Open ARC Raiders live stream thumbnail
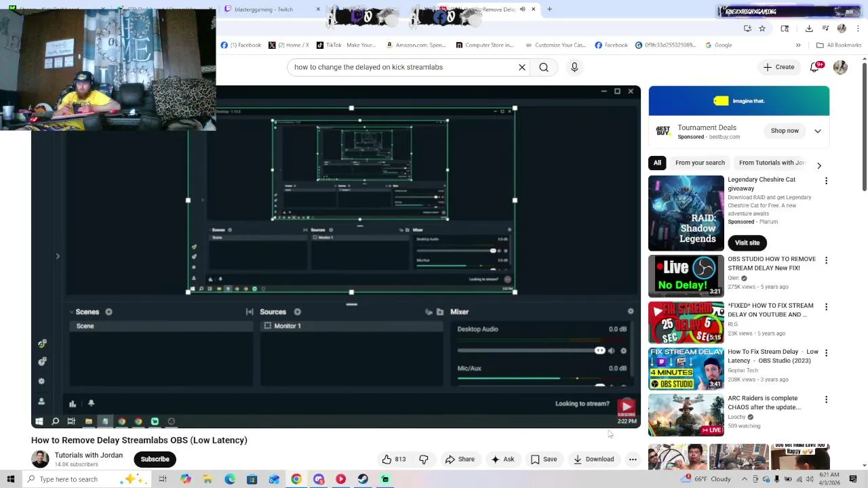 click(x=686, y=415)
